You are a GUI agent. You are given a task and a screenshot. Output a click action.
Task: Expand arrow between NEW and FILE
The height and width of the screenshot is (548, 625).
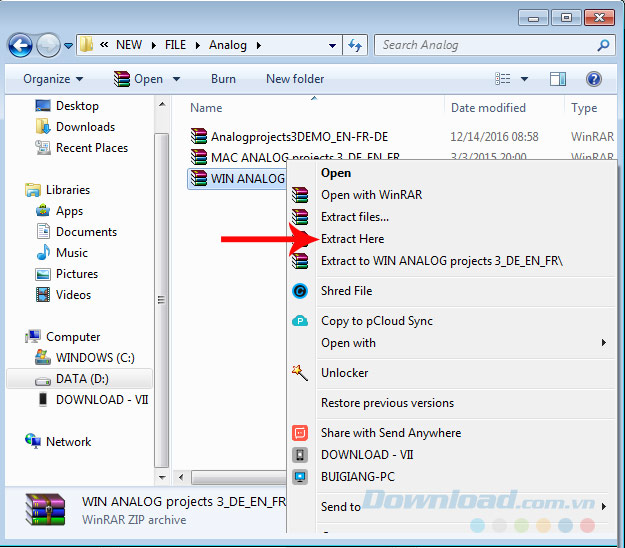click(153, 45)
